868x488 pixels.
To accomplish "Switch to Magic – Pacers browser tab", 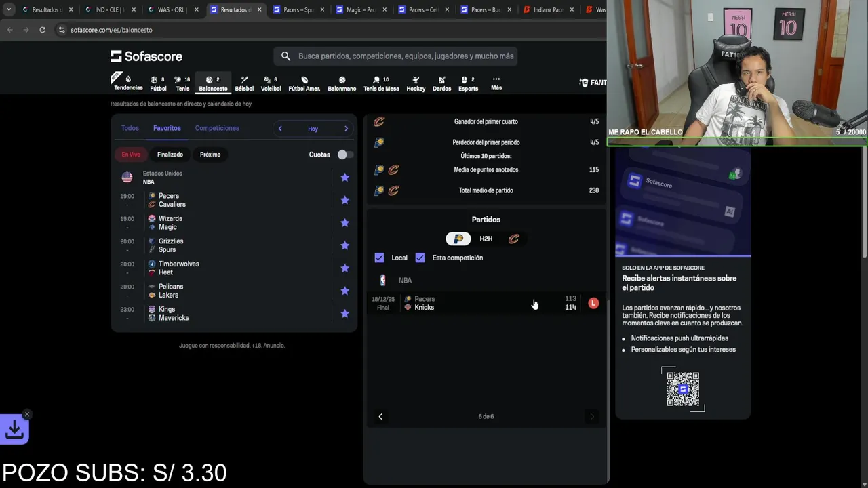I will 361,10.
